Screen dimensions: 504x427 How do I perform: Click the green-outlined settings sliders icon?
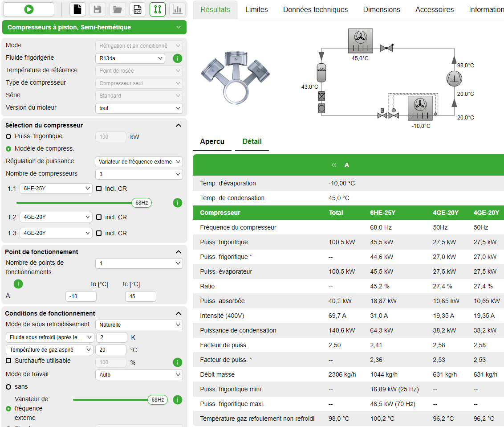pyautogui.click(x=158, y=9)
